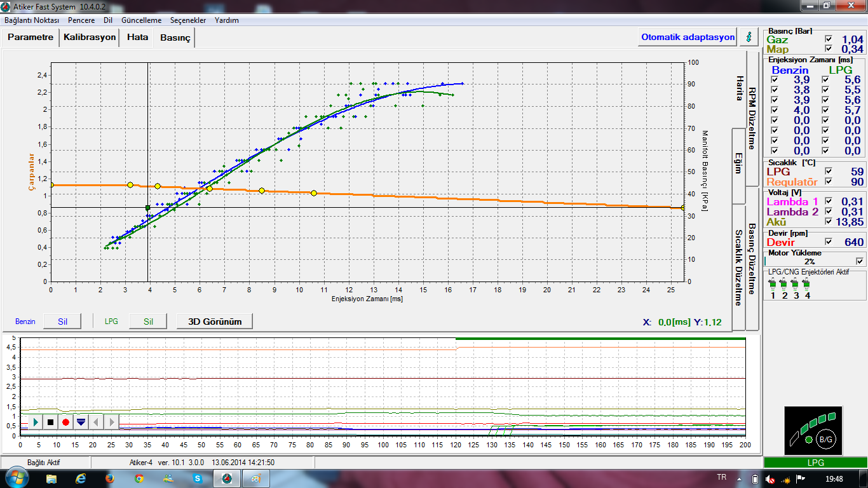Toggle Akü voltage checkbox
The height and width of the screenshot is (488, 868).
(828, 222)
